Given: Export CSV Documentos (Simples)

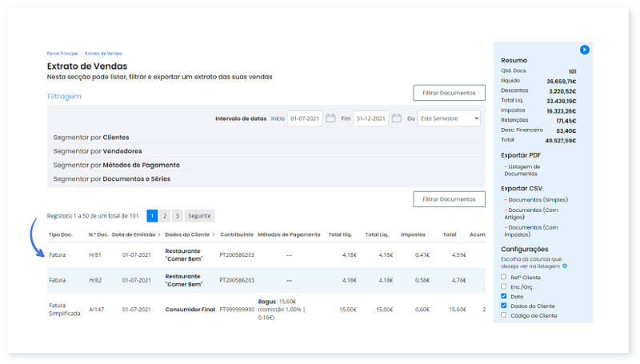Looking at the screenshot, I should 536,199.
